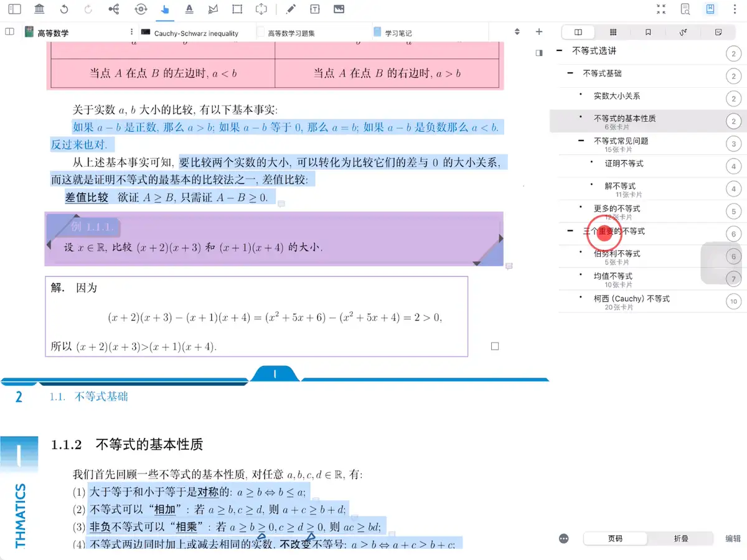The width and height of the screenshot is (747, 560).
Task: Select the image insert tool
Action: [x=339, y=9]
